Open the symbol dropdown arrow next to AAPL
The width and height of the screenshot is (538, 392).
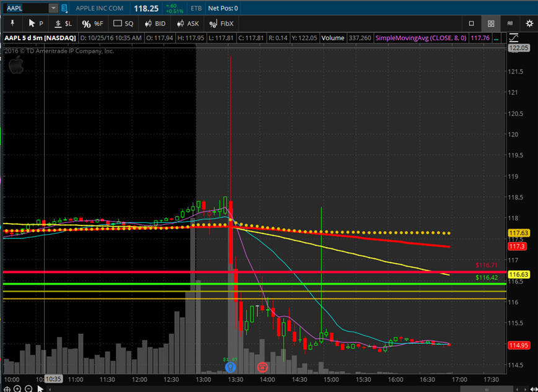pos(53,8)
